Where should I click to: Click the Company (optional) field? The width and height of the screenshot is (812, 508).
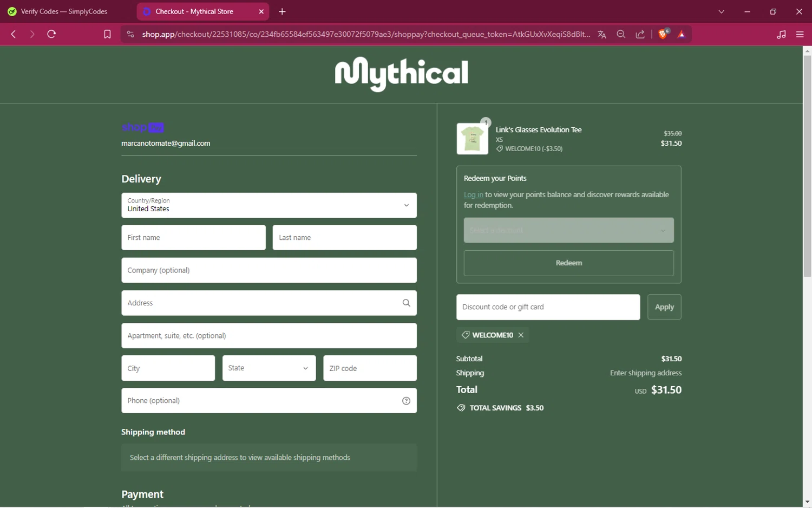[x=269, y=270]
